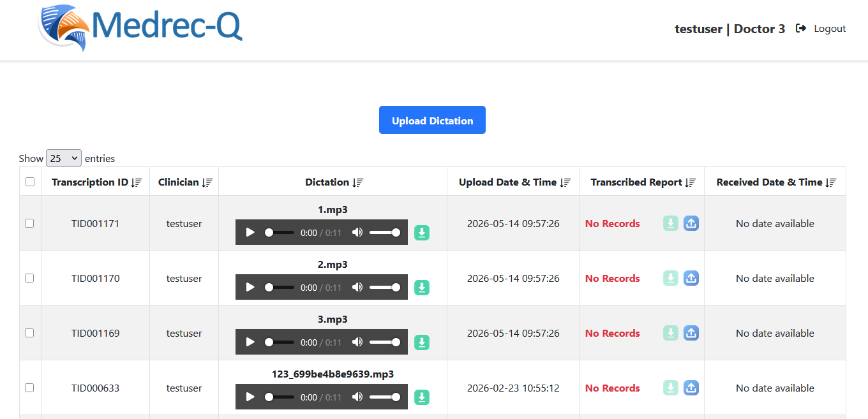The width and height of the screenshot is (868, 419).
Task: Tick the checkbox for TID001171 row
Action: coord(29,223)
